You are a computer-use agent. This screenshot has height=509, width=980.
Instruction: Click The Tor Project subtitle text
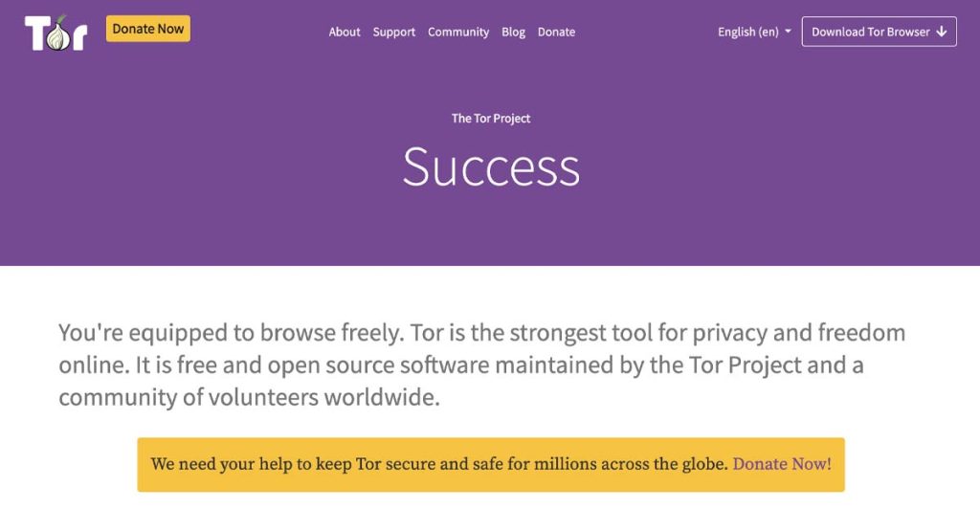click(x=491, y=119)
